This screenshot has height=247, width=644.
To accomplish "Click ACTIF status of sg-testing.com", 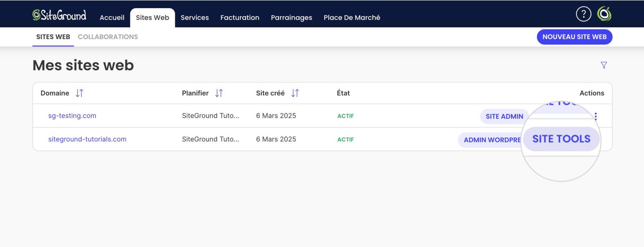I will 345,116.
